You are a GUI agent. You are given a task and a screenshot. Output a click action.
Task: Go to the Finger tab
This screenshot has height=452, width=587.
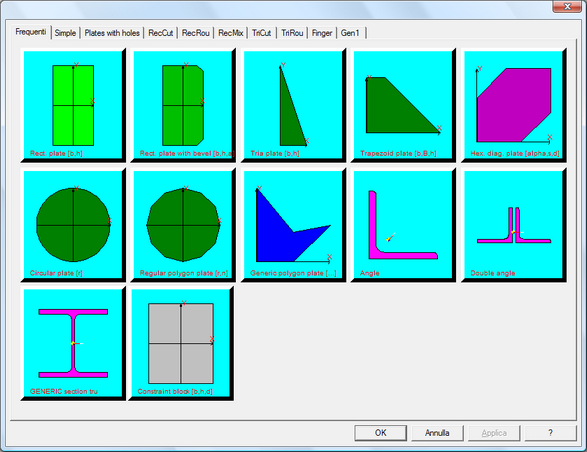click(x=322, y=33)
